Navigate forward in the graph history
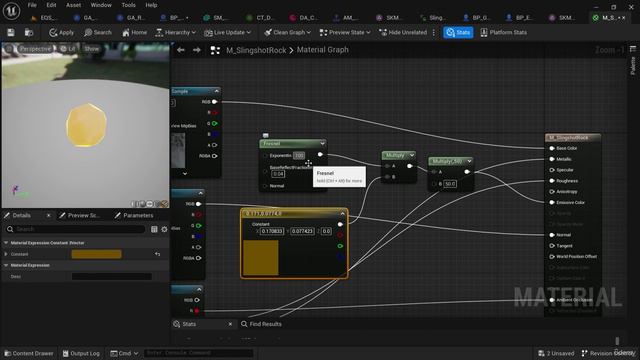Screen dimensions: 640x360 click(x=197, y=50)
